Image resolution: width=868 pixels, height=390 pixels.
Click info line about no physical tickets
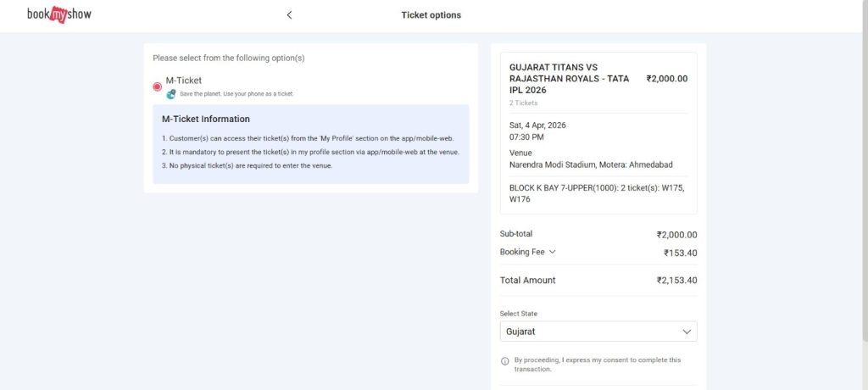point(247,165)
